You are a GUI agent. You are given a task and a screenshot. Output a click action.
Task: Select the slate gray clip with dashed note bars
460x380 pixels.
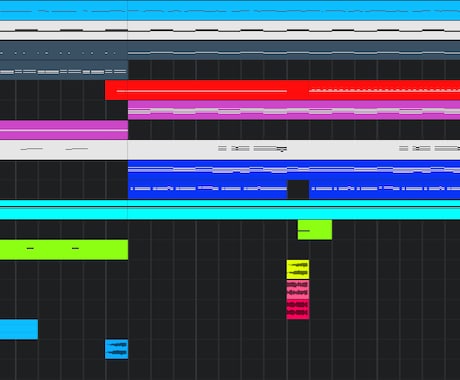[x=64, y=70]
